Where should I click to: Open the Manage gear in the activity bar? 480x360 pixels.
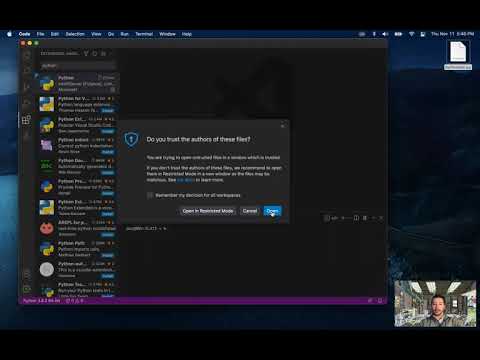click(x=27, y=289)
